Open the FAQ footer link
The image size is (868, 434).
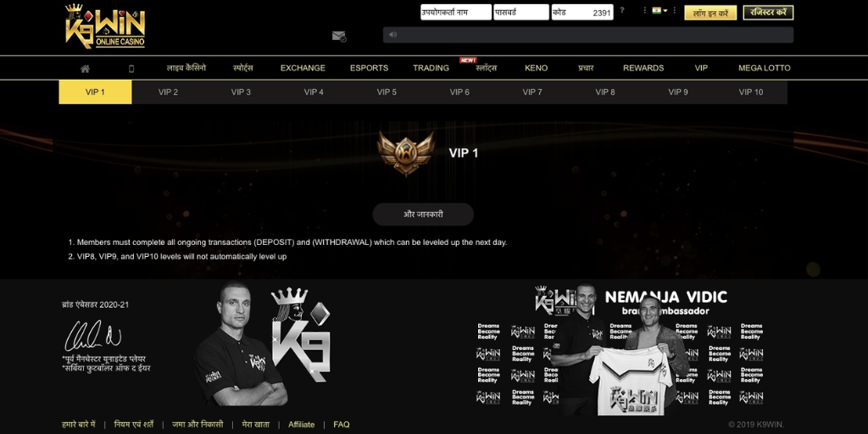tap(342, 425)
